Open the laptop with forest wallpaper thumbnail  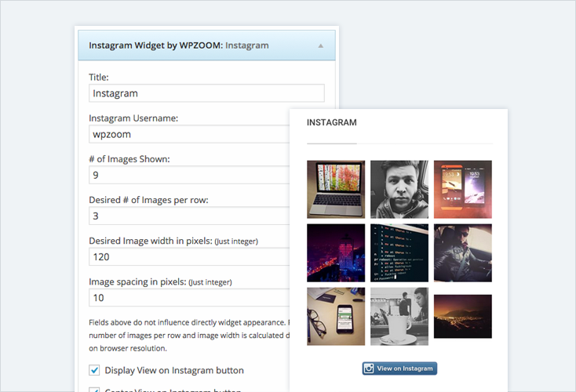(336, 190)
